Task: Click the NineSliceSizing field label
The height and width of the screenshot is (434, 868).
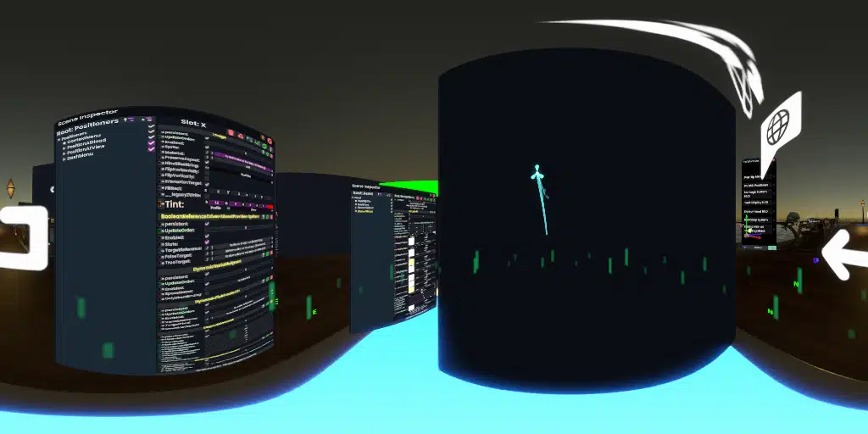Action: pos(181,164)
